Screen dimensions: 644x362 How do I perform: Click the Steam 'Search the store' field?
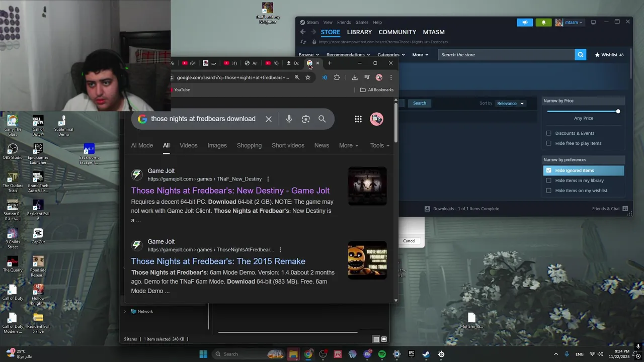506,55
